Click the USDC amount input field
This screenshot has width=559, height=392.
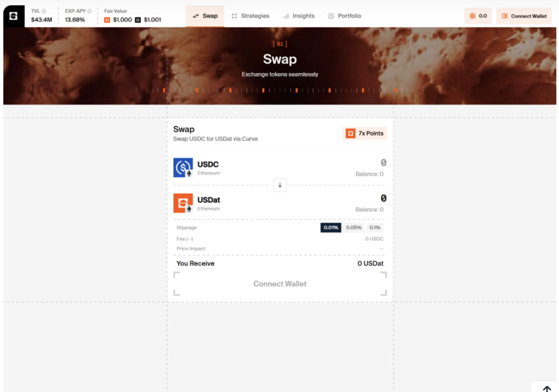pos(375,163)
